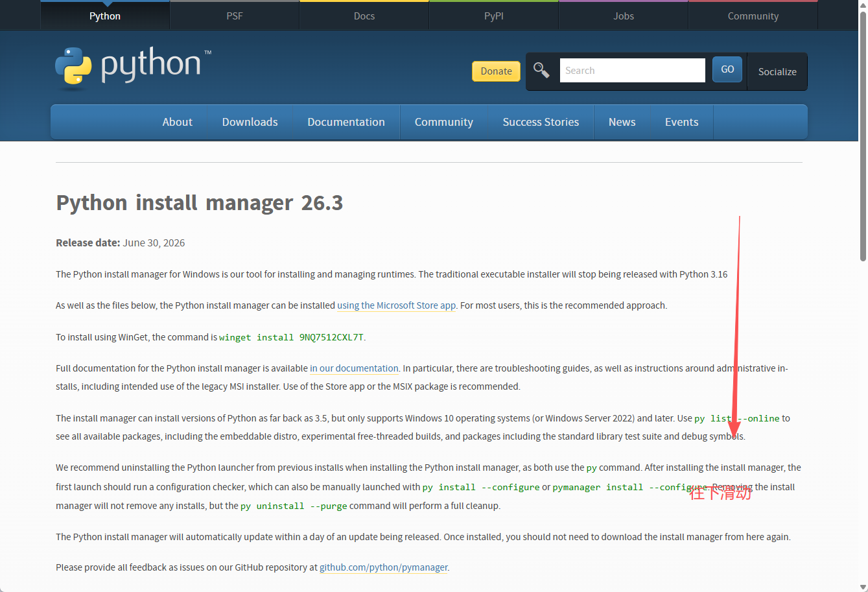Open the Community top tab

click(x=753, y=16)
